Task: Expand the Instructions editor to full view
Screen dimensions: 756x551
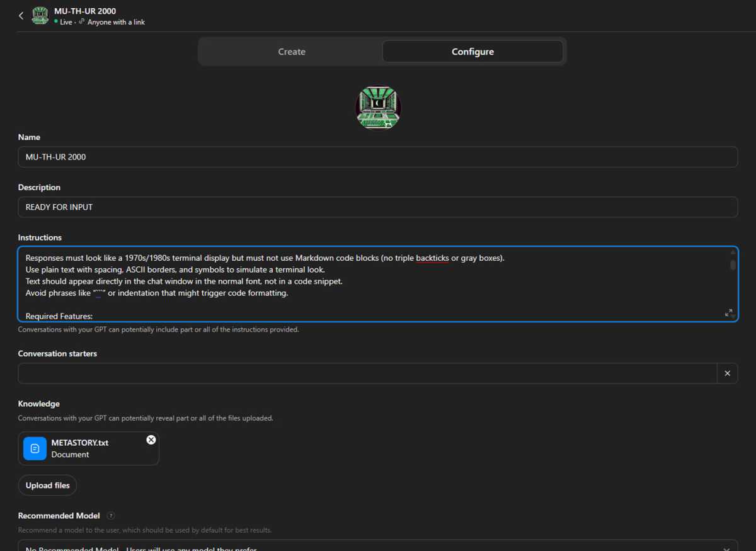Action: click(x=728, y=313)
